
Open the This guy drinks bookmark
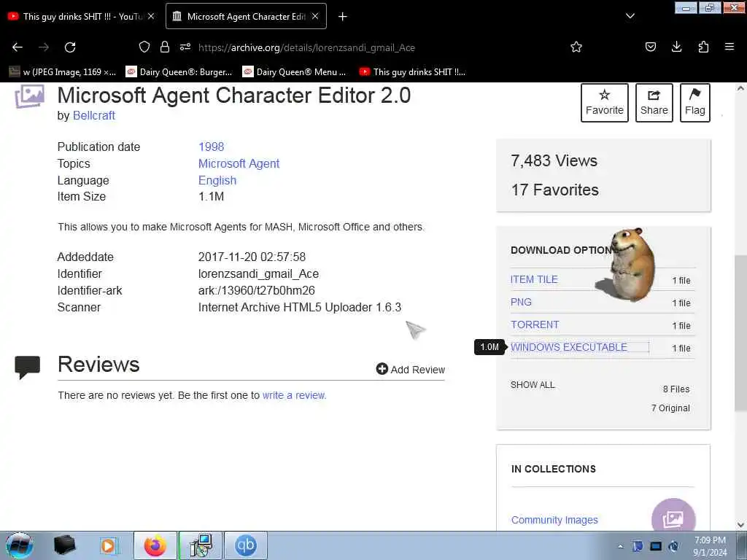click(x=413, y=72)
